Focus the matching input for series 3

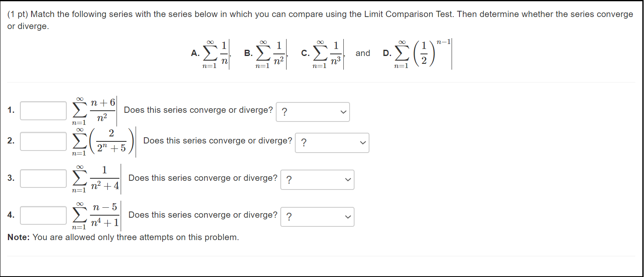[x=43, y=178]
